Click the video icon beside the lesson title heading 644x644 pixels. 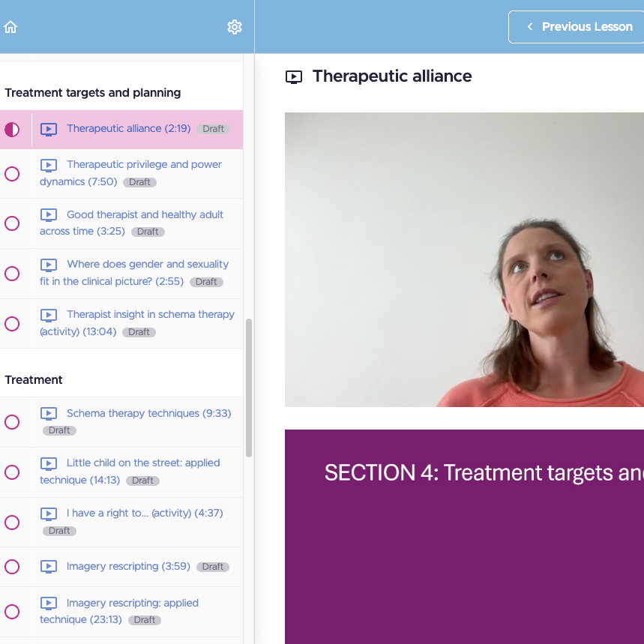click(x=294, y=76)
